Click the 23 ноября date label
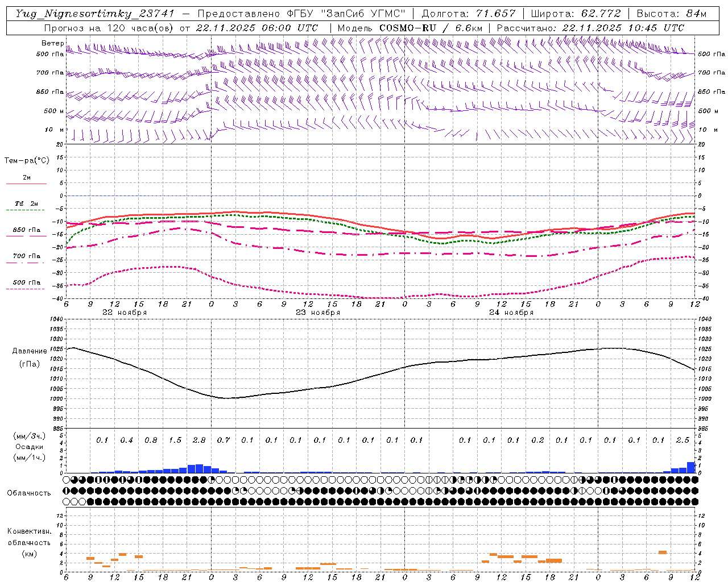The image size is (728, 582). (x=318, y=313)
